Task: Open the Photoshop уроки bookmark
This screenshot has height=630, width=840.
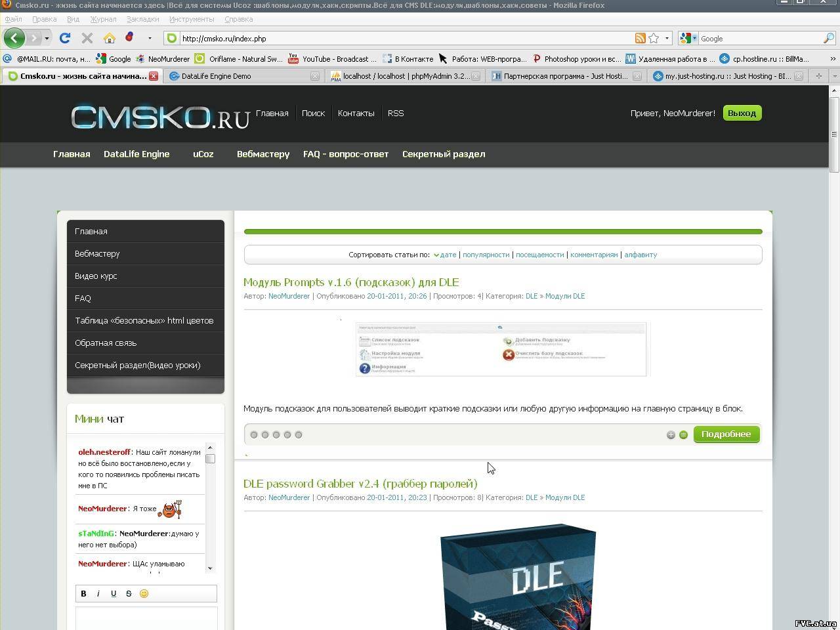Action: click(x=576, y=58)
